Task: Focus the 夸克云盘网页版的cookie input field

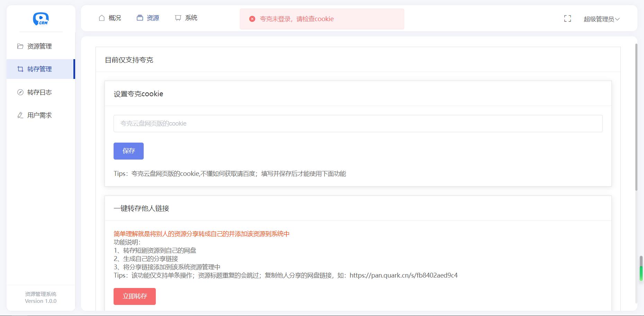Action: pyautogui.click(x=358, y=124)
